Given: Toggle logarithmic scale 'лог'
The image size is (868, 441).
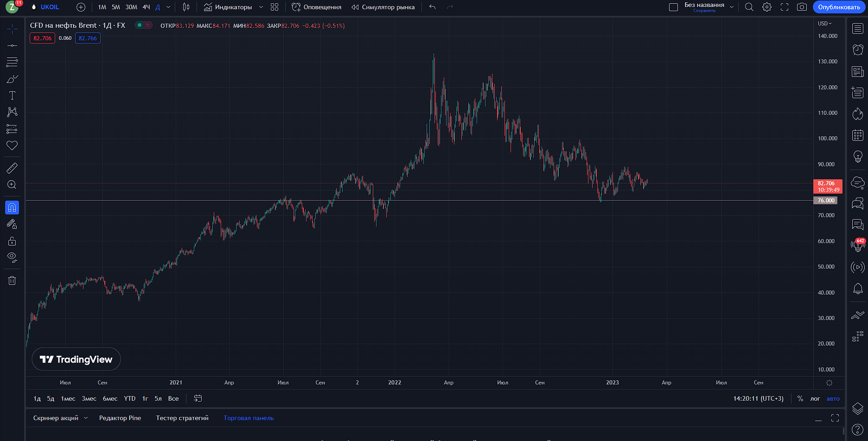Looking at the screenshot, I should 815,398.
